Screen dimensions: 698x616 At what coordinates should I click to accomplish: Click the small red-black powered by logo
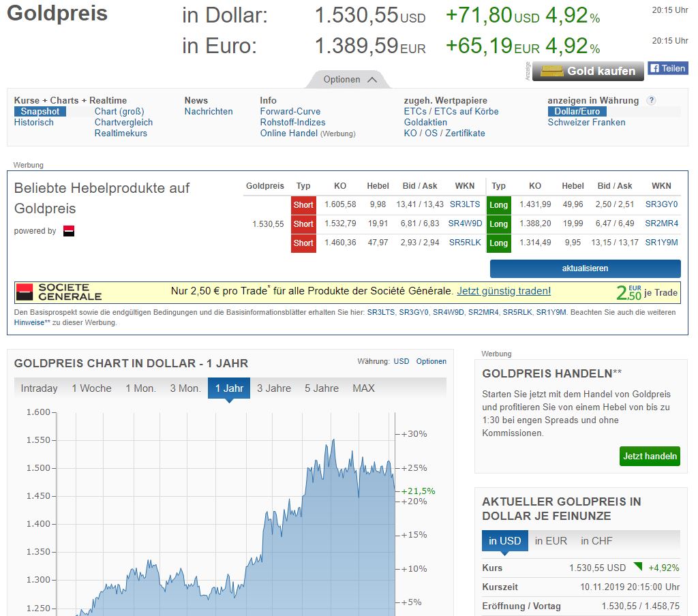tap(68, 231)
